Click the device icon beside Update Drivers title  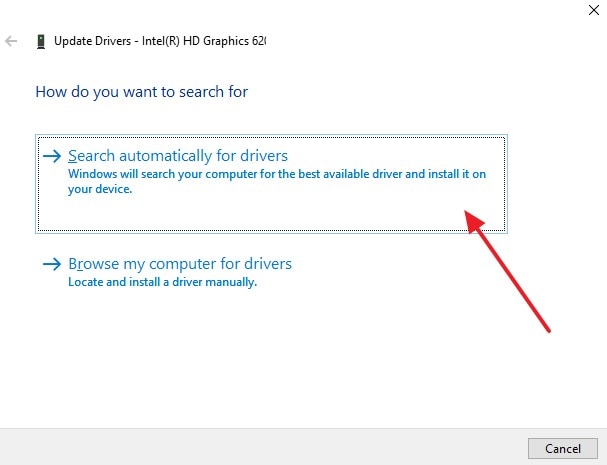click(41, 41)
